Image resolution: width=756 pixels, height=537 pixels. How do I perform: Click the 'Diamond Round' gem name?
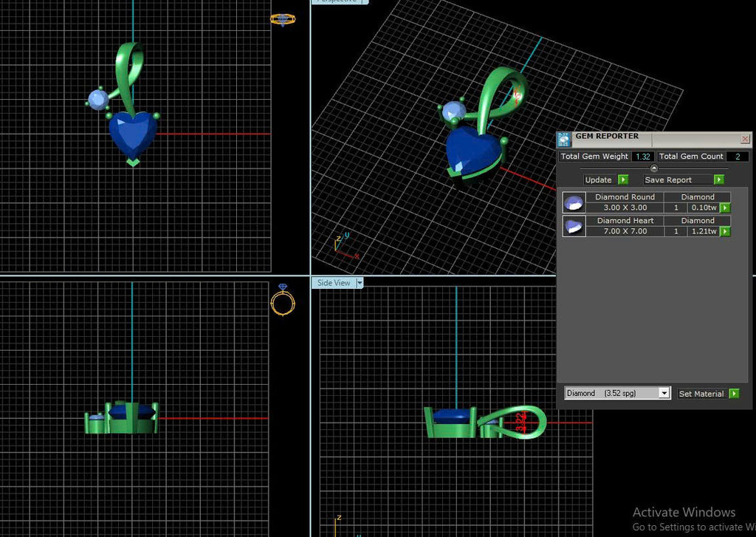625,197
